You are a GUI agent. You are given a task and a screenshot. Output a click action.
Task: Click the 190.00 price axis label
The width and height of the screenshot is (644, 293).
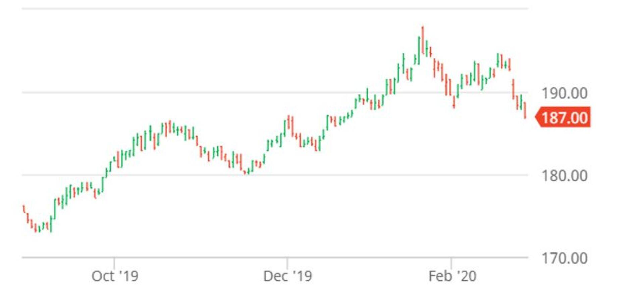click(564, 93)
